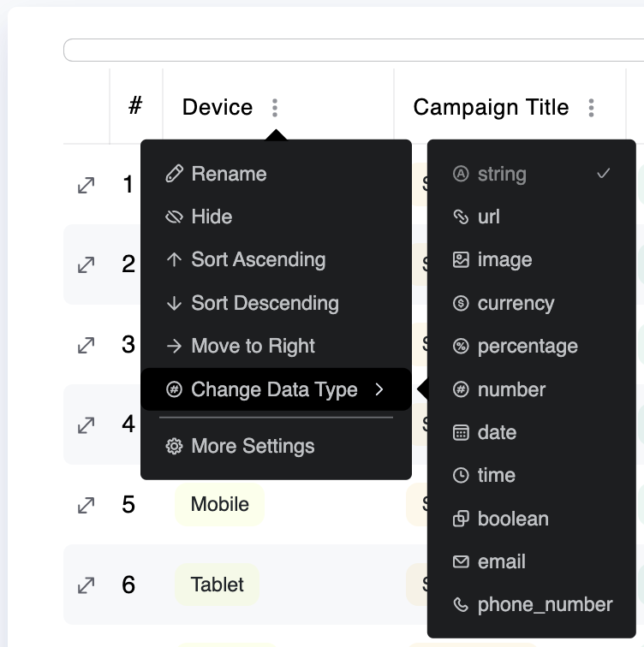Click the Move to Right arrow icon
Screen dimensions: 644x647
[174, 346]
